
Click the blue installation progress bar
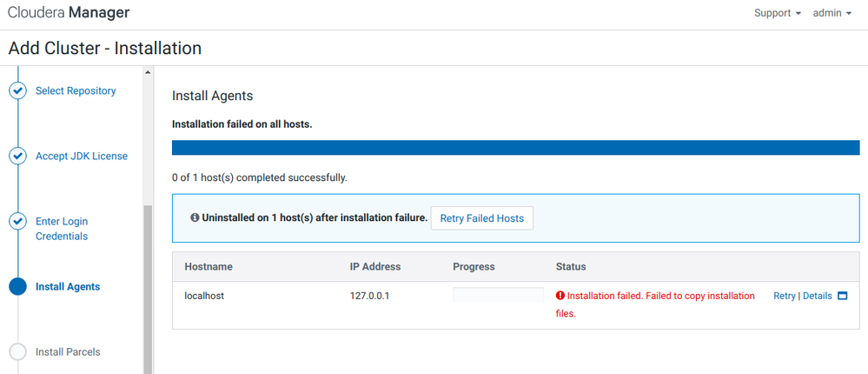[515, 148]
